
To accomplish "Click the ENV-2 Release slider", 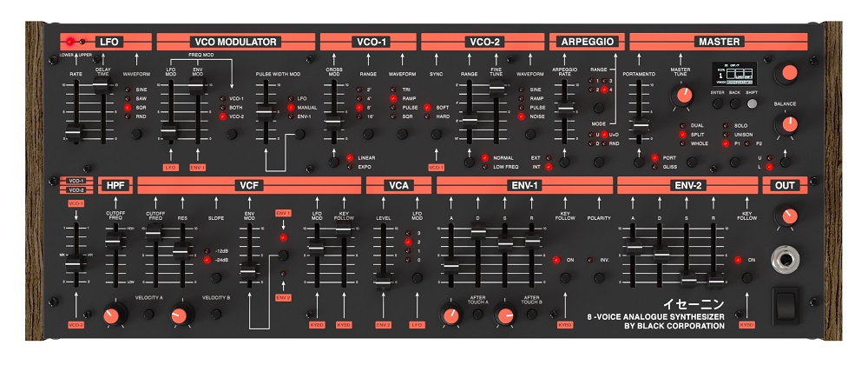I will 715,281.
